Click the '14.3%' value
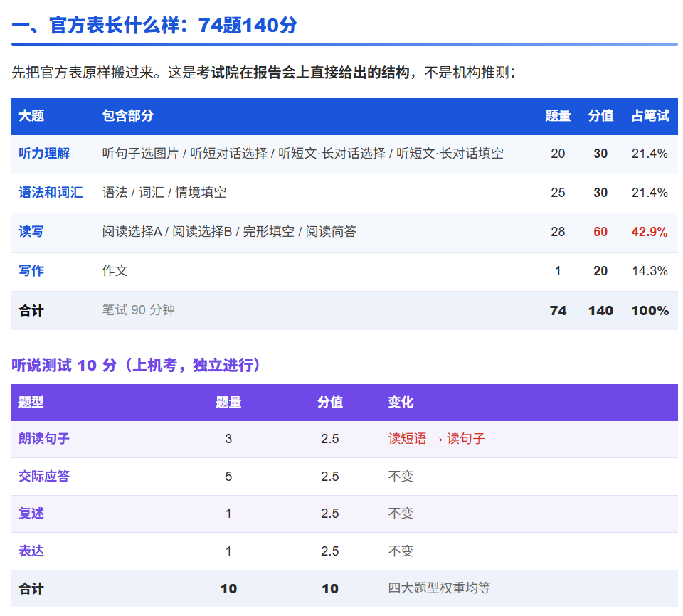The width and height of the screenshot is (683, 616). coord(650,271)
